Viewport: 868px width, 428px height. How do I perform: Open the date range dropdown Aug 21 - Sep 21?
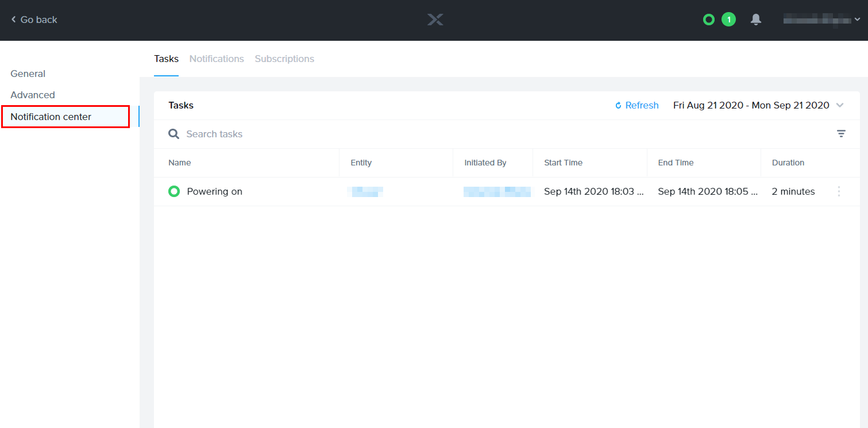click(x=758, y=105)
